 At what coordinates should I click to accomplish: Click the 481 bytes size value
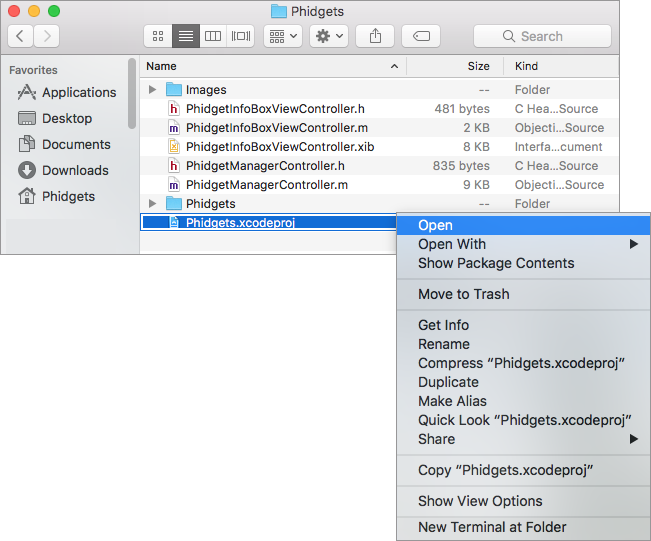coord(462,109)
